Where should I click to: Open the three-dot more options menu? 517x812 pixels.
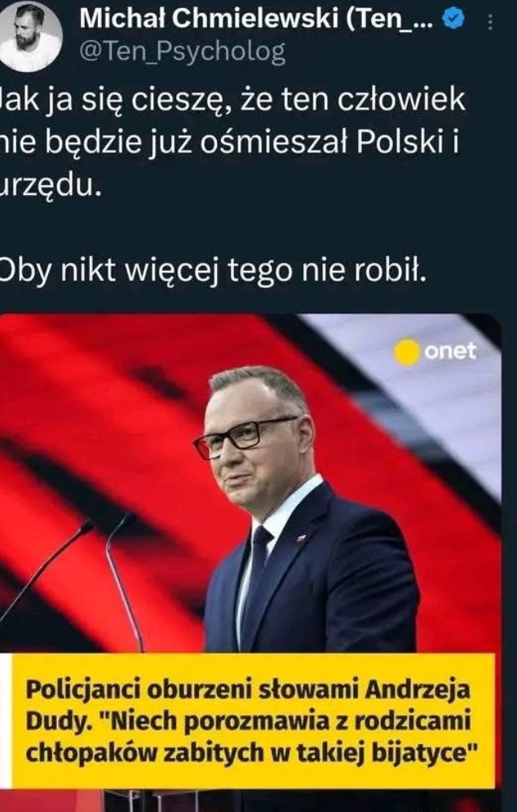[489, 21]
